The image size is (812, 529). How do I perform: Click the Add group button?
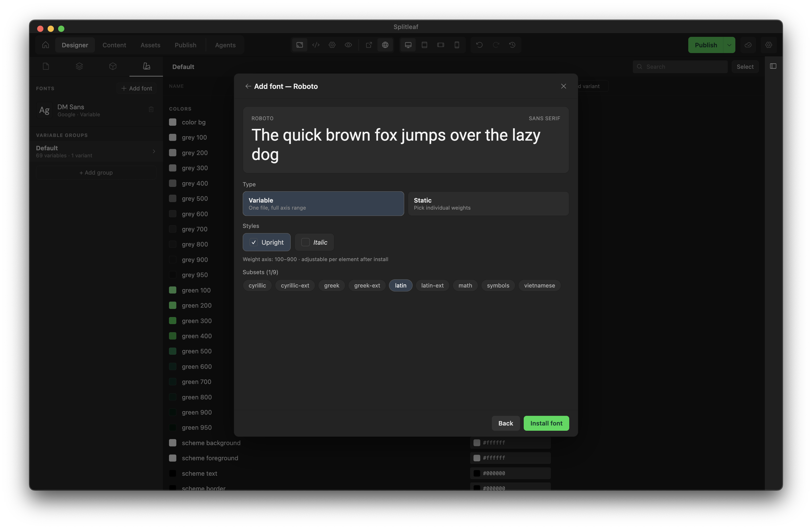(96, 172)
